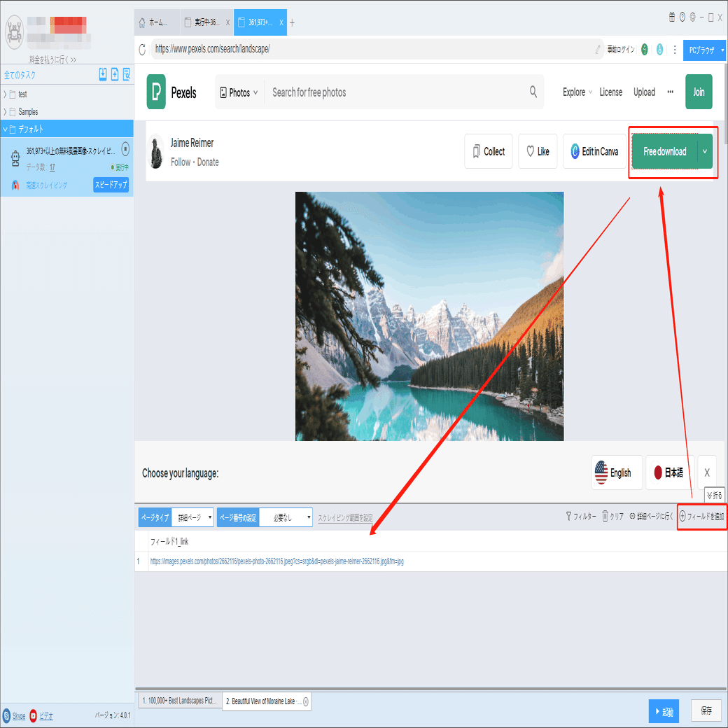
Task: Click the フィールドを追加 add field button
Action: 701,517
